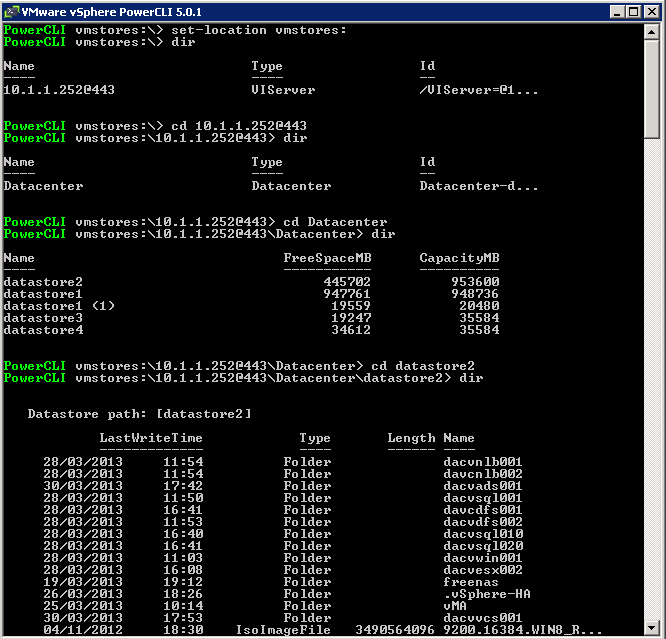Click the scrollbar up arrow
Screen dimensions: 666x639
click(652, 32)
